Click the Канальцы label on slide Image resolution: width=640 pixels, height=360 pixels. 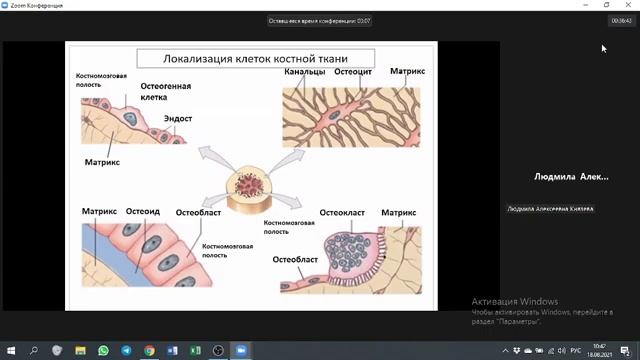point(304,72)
